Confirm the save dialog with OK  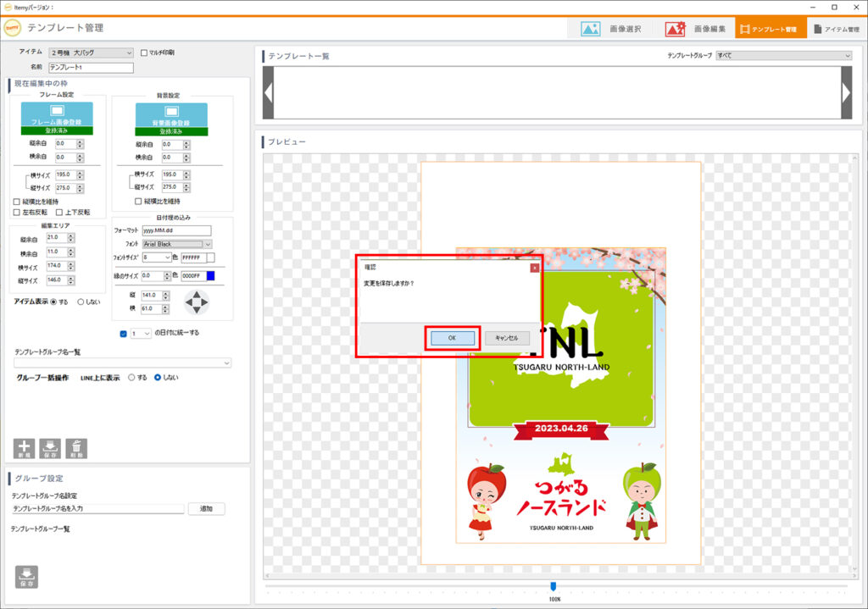(x=452, y=337)
